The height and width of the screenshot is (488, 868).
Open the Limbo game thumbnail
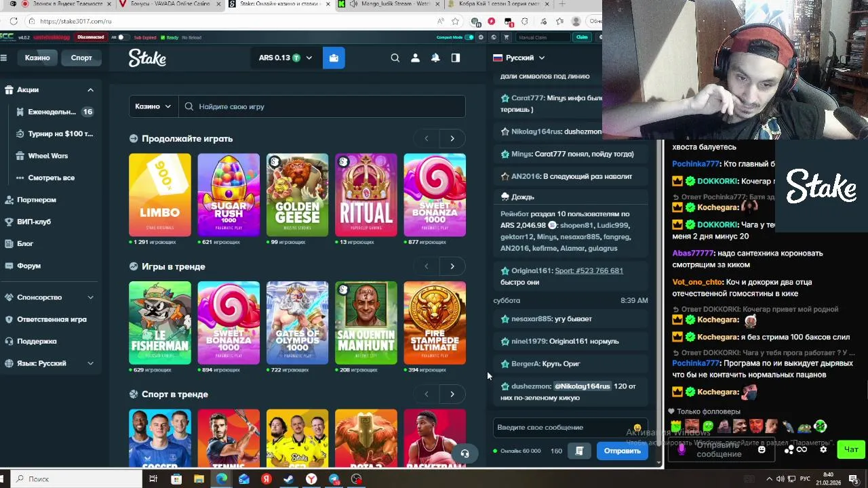coord(160,195)
